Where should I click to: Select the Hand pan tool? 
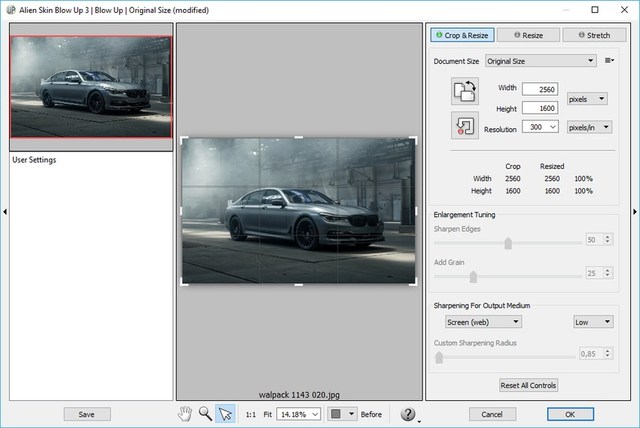pyautogui.click(x=185, y=413)
